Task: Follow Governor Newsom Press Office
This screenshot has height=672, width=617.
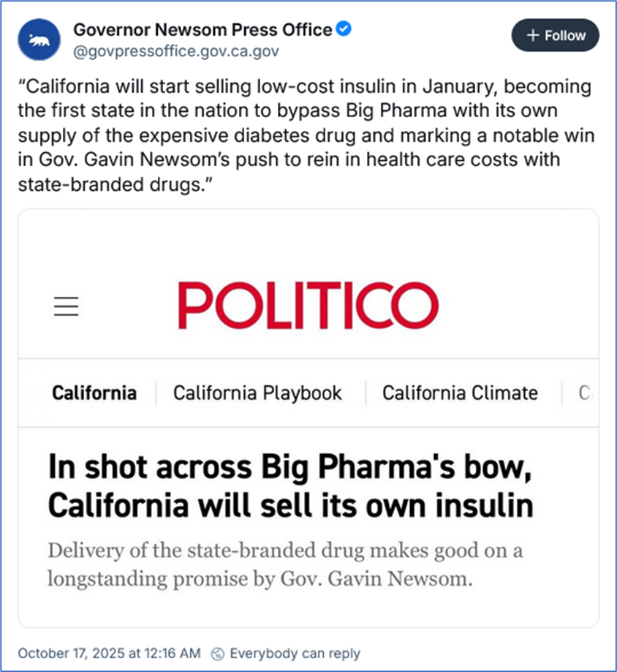Action: click(x=555, y=35)
